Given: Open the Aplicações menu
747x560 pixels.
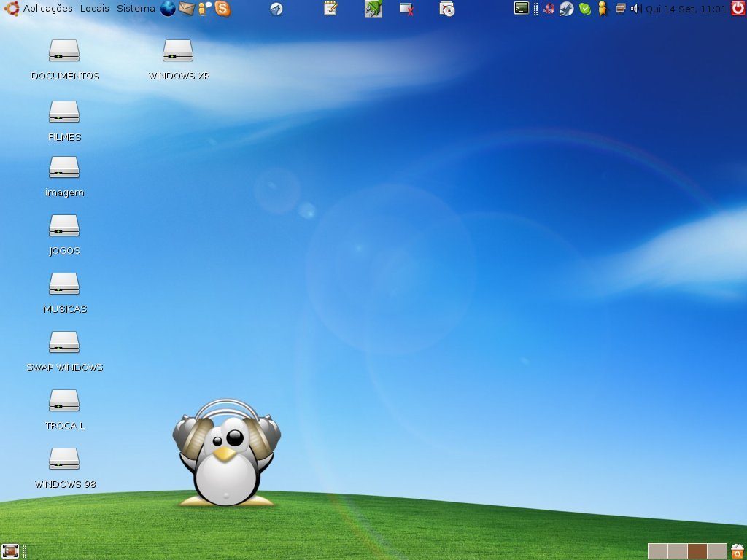Looking at the screenshot, I should coord(47,9).
